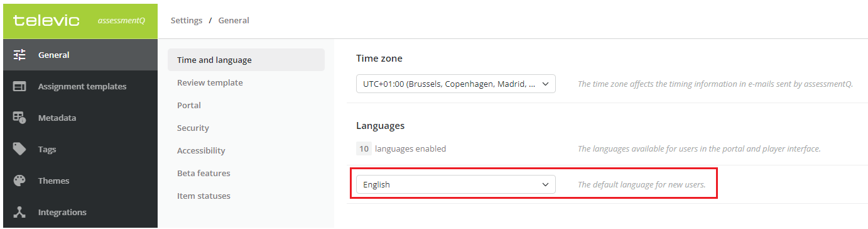The image size is (868, 229).
Task: Select the Metadata icon in sidebar
Action: point(19,118)
